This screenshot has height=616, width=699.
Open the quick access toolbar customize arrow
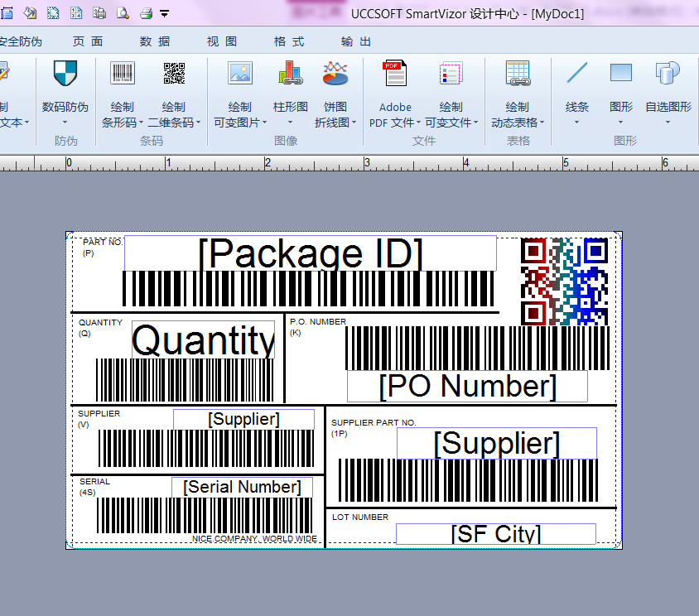coord(162,12)
